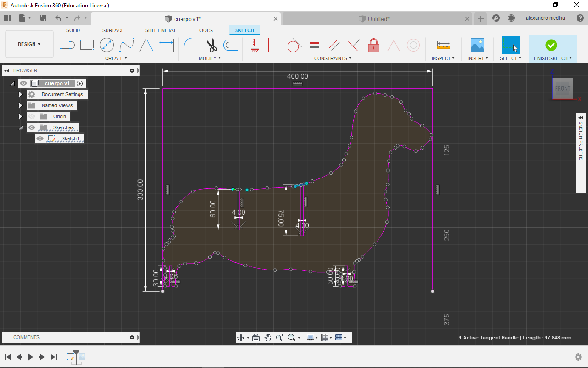Activate the Trim scissors tool
The image size is (588, 368).
coord(211,45)
